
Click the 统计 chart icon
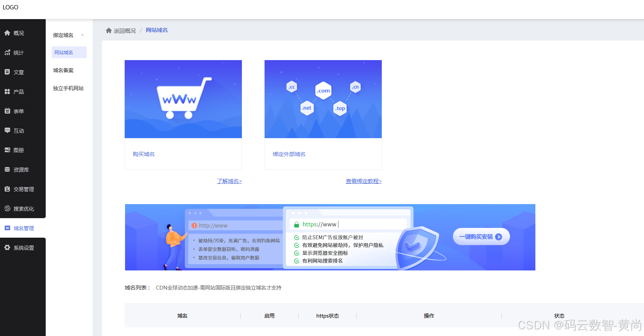(x=7, y=53)
